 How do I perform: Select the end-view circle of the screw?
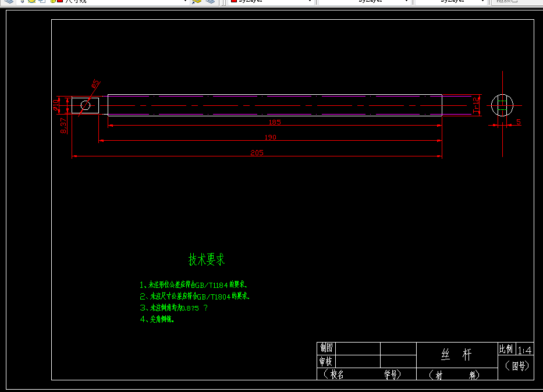pos(502,105)
